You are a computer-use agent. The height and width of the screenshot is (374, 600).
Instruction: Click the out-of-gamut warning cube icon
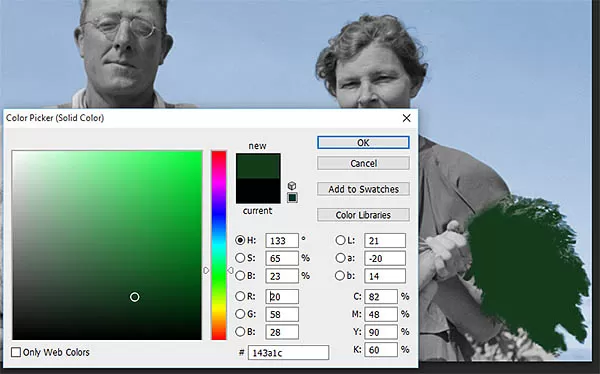pyautogui.click(x=292, y=186)
